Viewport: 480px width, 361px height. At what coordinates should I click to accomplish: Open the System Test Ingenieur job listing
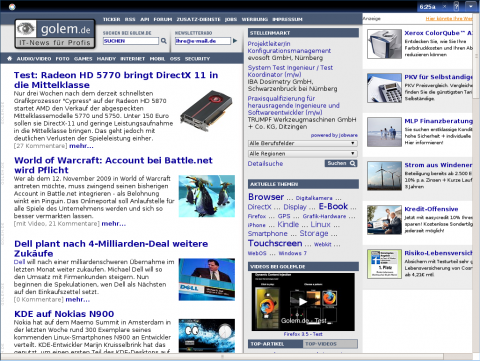pyautogui.click(x=290, y=71)
